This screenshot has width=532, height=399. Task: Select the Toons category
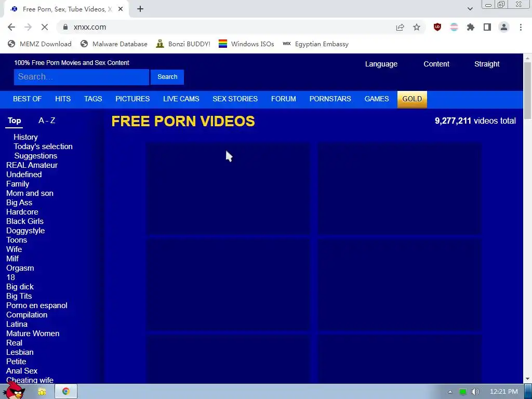(17, 240)
